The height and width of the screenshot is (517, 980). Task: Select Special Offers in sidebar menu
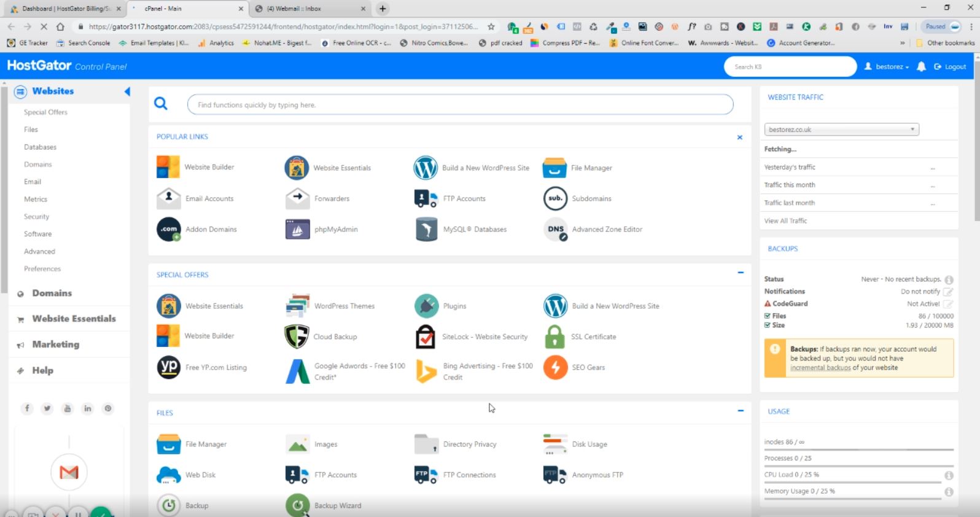pyautogui.click(x=45, y=112)
